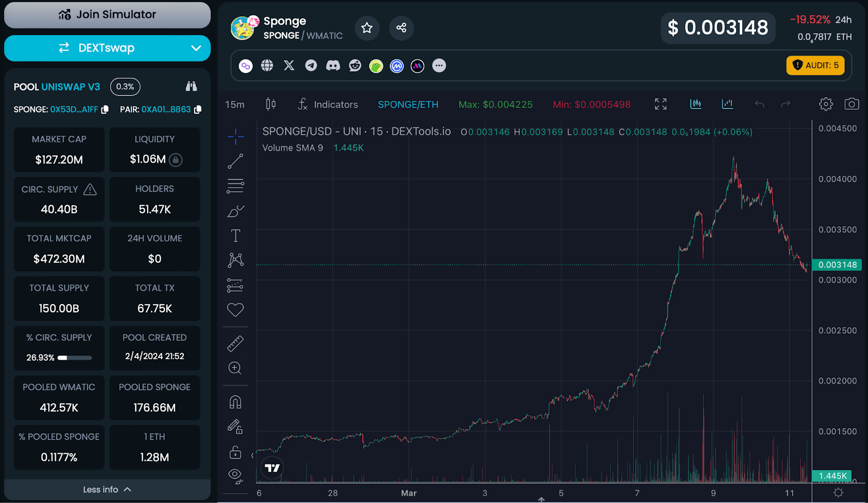Open the purple circular link icon next to CoinMarketCap
This screenshot has width=868, height=503.
point(417,66)
